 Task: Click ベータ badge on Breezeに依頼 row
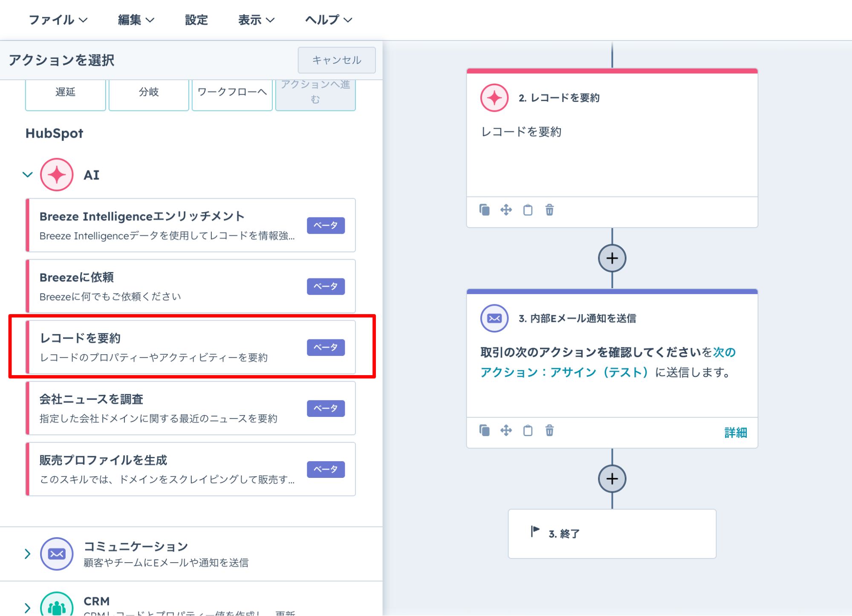coord(326,286)
